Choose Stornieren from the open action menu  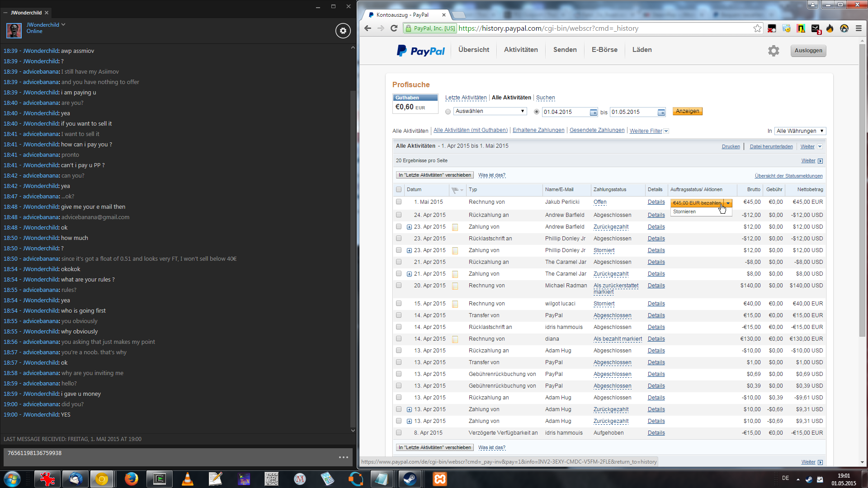[x=684, y=212]
